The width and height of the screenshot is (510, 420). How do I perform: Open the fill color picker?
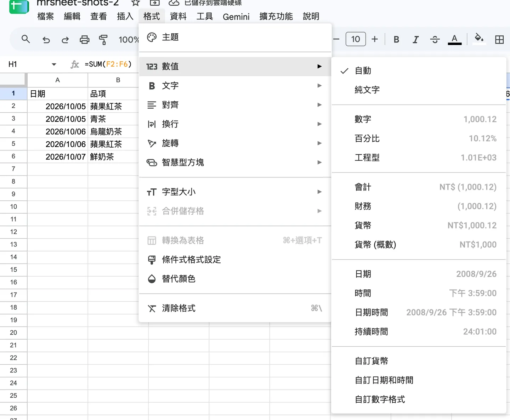click(x=479, y=38)
